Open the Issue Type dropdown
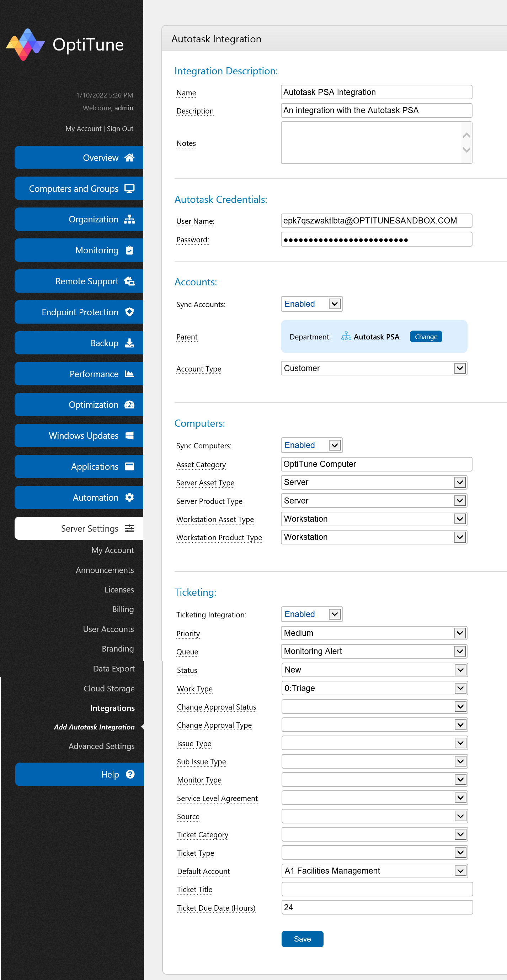The image size is (507, 980). pos(375,743)
